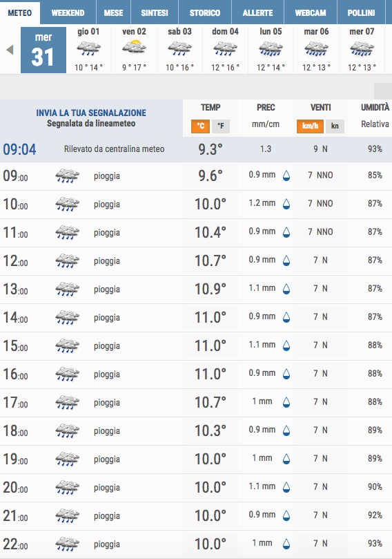Viewport: 392px width, 559px height.
Task: Click the 18:00 rain cloud icon
Action: click(68, 431)
